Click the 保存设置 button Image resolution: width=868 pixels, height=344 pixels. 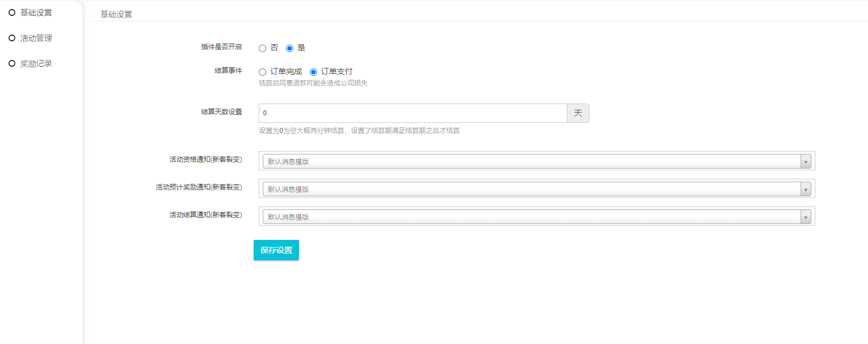coord(276,250)
